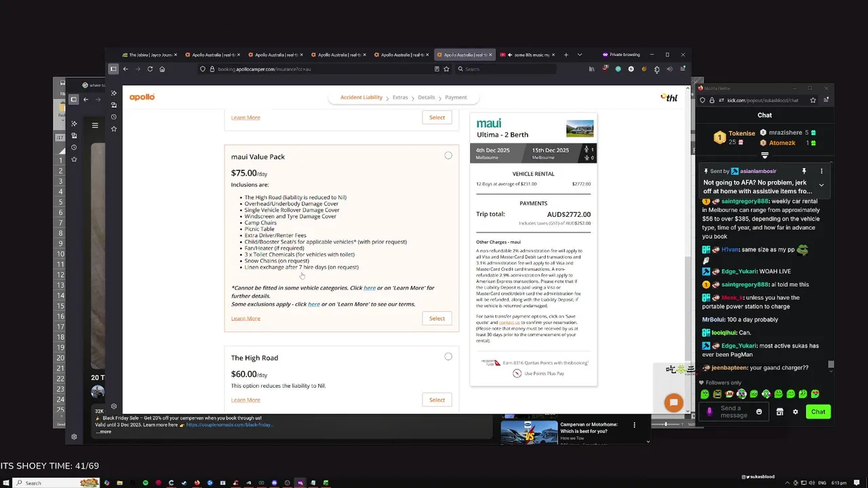This screenshot has height=488, width=868.
Task: Switch to some 80s music tab
Action: click(527, 55)
